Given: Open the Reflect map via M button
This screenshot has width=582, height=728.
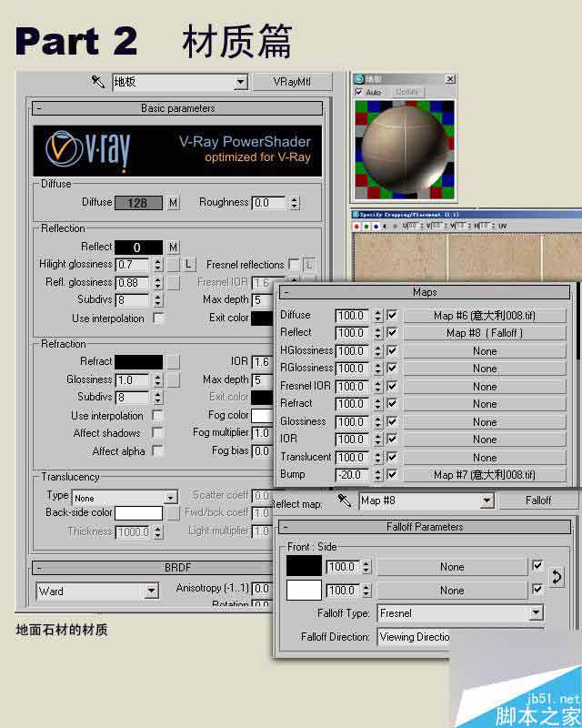Looking at the screenshot, I should [x=173, y=247].
